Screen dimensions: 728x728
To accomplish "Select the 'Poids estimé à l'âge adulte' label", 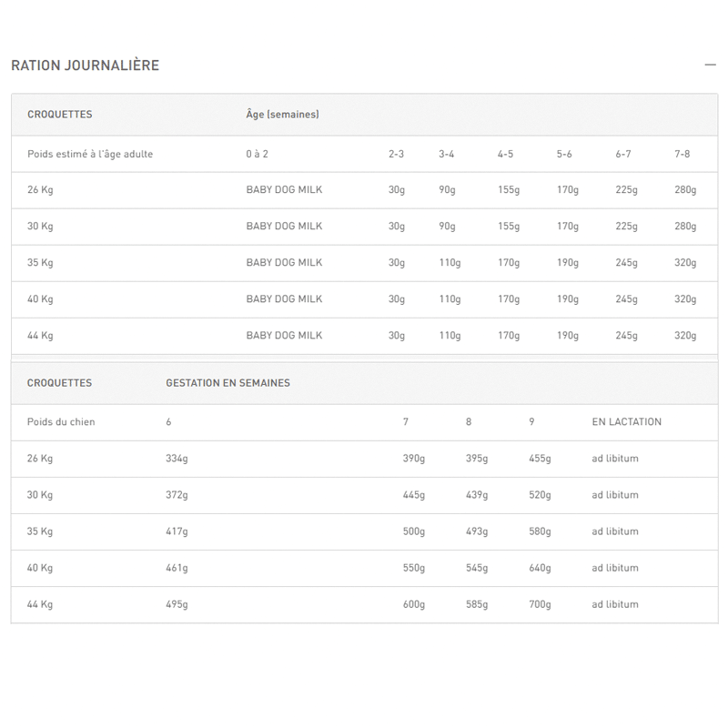I will click(90, 154).
